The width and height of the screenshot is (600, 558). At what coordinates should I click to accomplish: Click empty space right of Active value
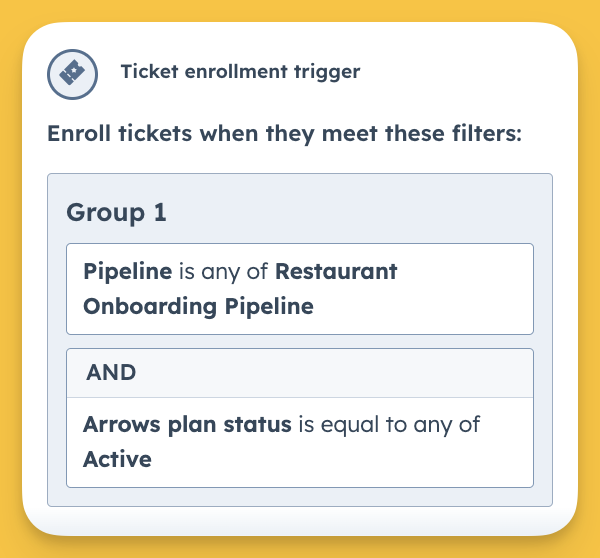point(341,459)
